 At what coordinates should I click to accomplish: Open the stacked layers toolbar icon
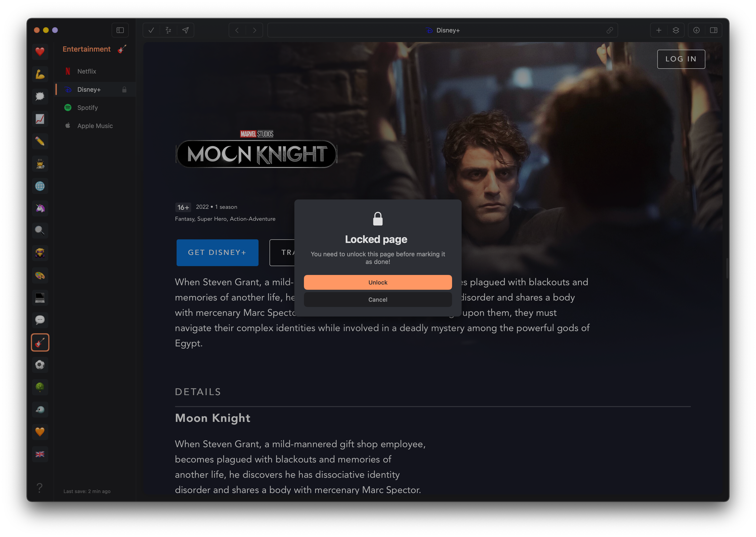[x=676, y=30]
